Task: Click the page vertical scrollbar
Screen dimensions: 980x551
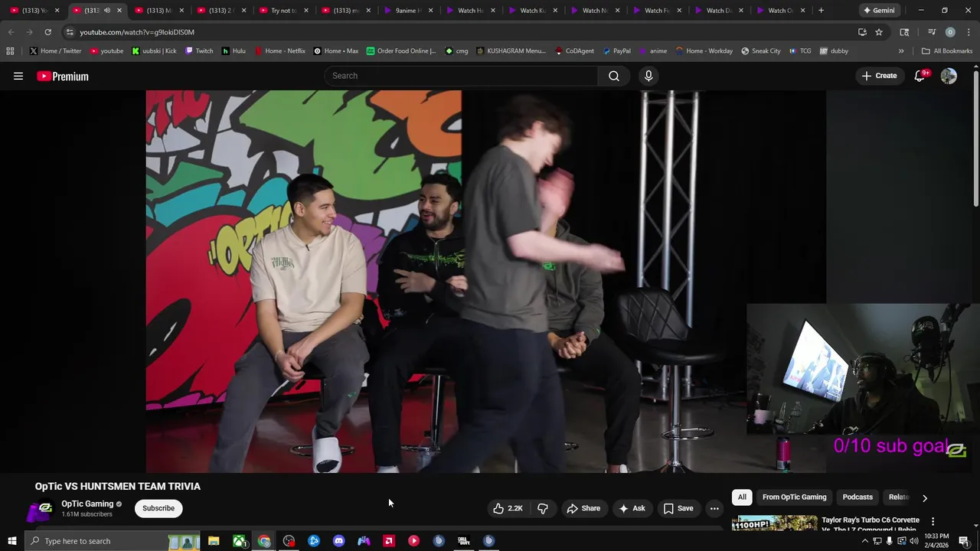Action: tap(976, 138)
